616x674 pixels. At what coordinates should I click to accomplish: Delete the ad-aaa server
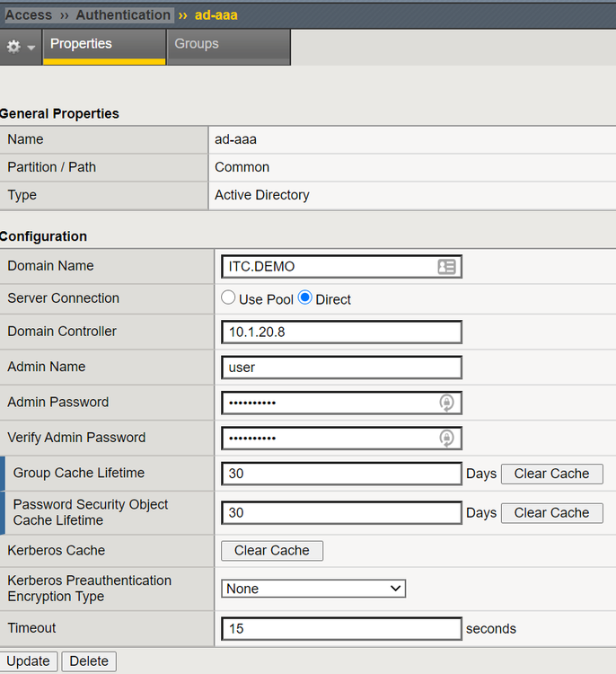[x=89, y=661]
